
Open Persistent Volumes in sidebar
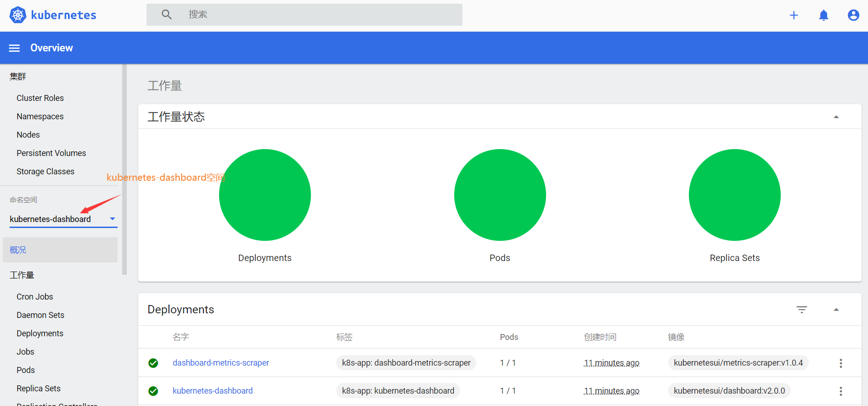tap(51, 153)
